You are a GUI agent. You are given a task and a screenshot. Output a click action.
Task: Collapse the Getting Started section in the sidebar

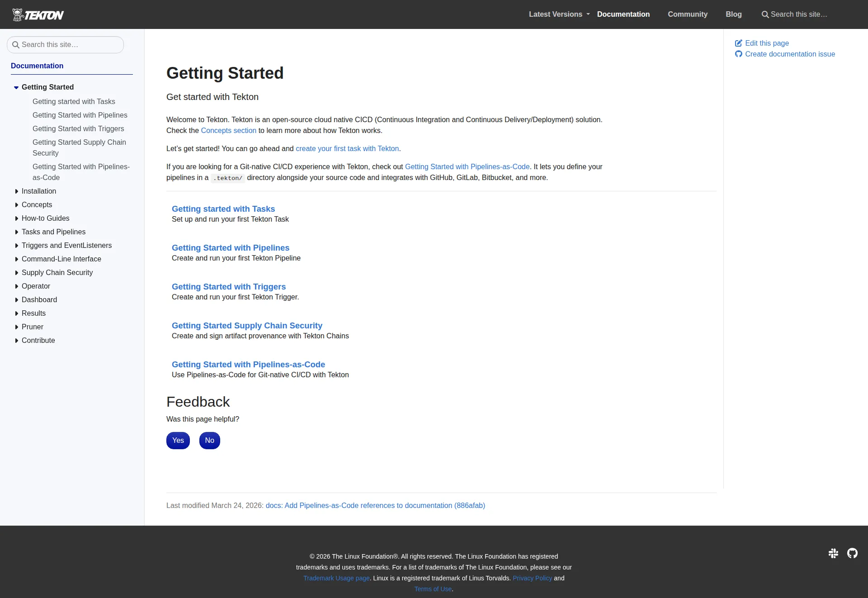click(16, 87)
